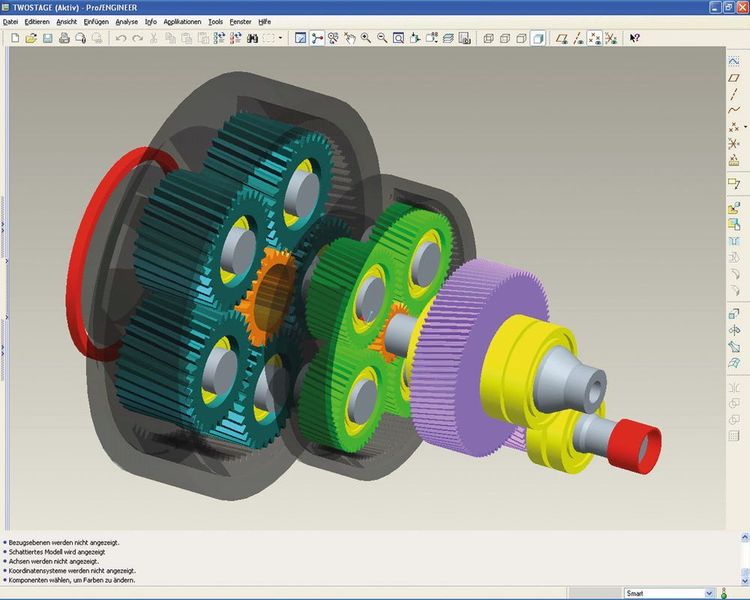The image size is (750, 600).
Task: Open the Find tool binoculars icon
Action: pyautogui.click(x=253, y=38)
